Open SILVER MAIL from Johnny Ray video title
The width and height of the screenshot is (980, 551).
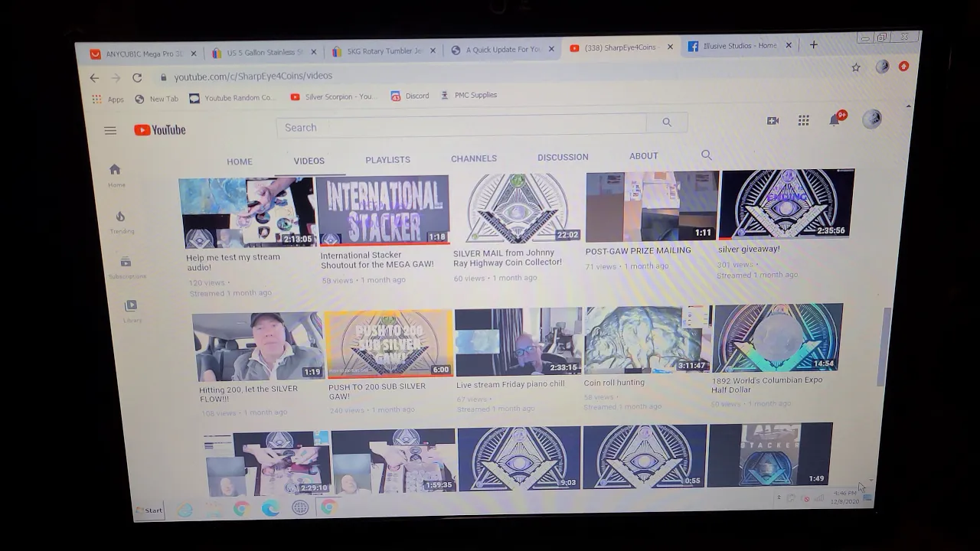tap(508, 258)
